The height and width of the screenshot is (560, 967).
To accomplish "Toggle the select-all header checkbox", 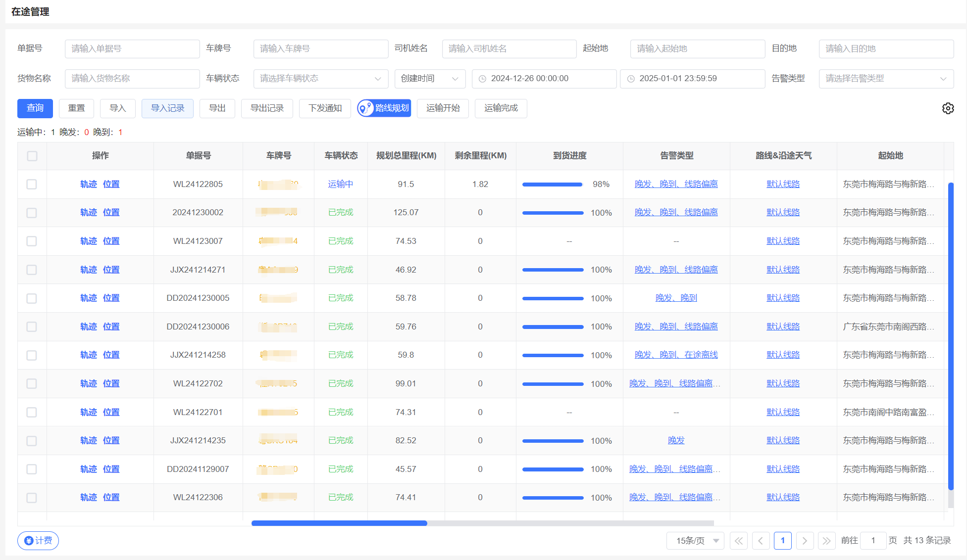I will tap(32, 156).
